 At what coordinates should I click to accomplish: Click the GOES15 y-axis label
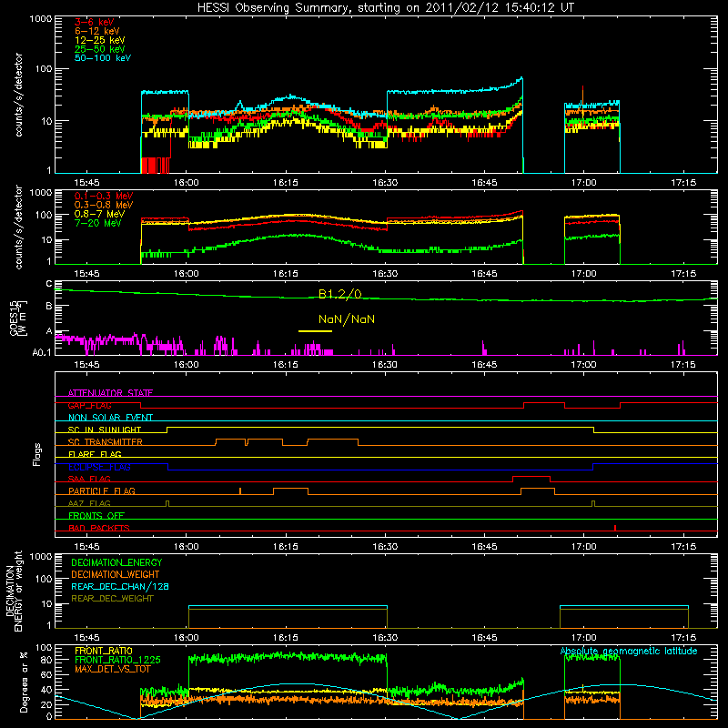point(19,318)
